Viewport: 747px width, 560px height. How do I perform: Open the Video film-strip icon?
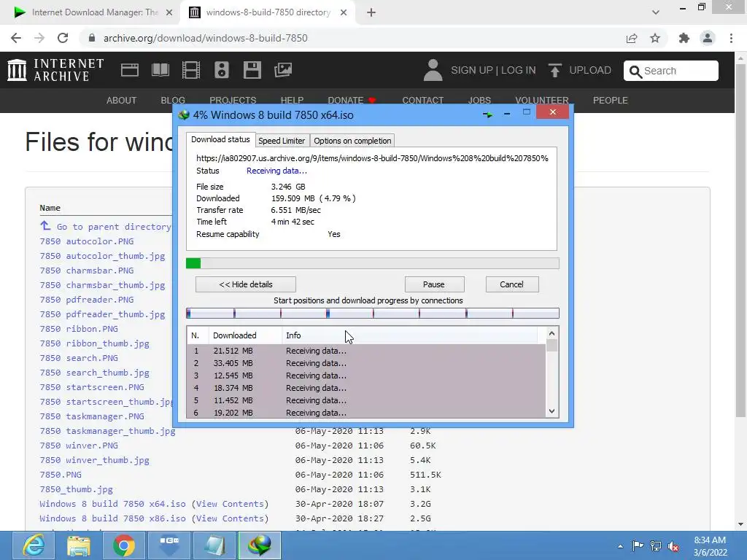[191, 70]
